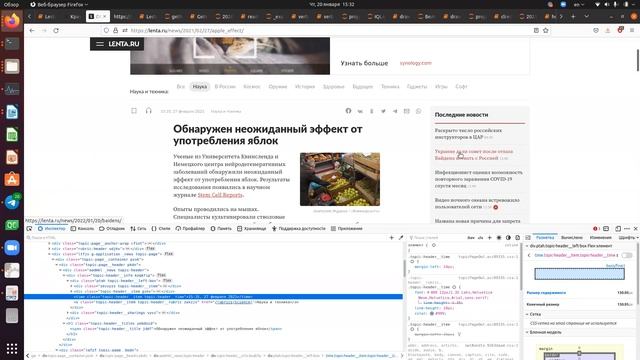Collapse the topic-page__container div node
Viewport: 640px width, 360px height.
tap(53, 259)
